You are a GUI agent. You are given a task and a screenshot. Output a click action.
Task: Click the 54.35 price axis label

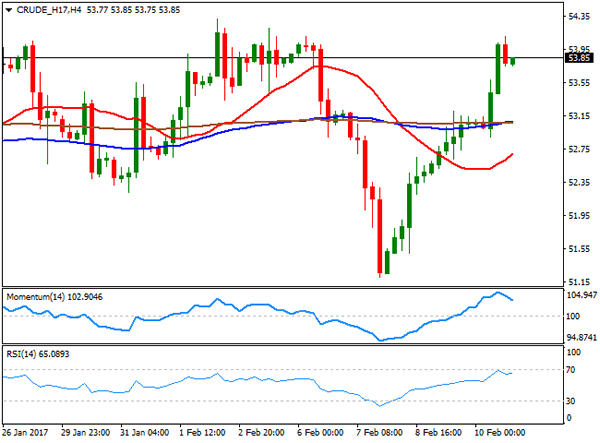579,16
